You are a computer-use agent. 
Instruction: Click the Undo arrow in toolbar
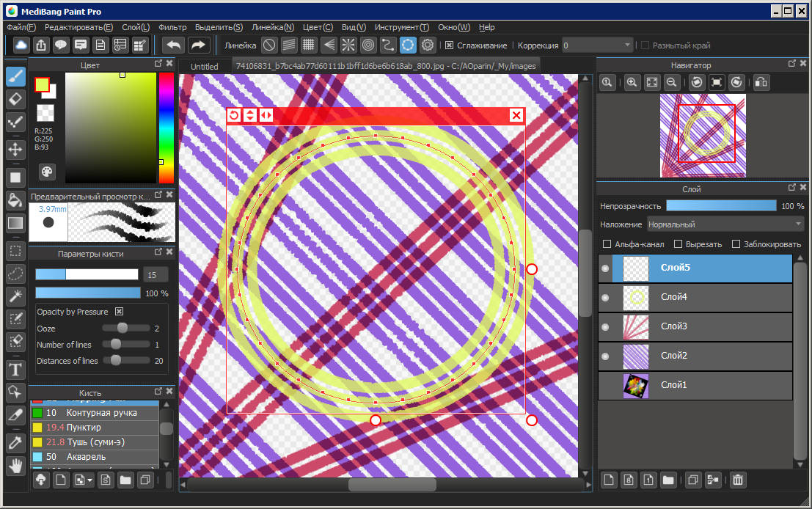coord(174,45)
